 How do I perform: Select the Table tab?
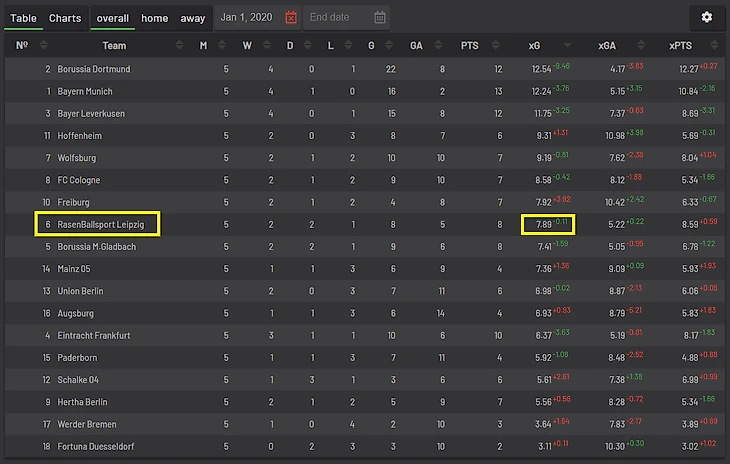pos(23,18)
